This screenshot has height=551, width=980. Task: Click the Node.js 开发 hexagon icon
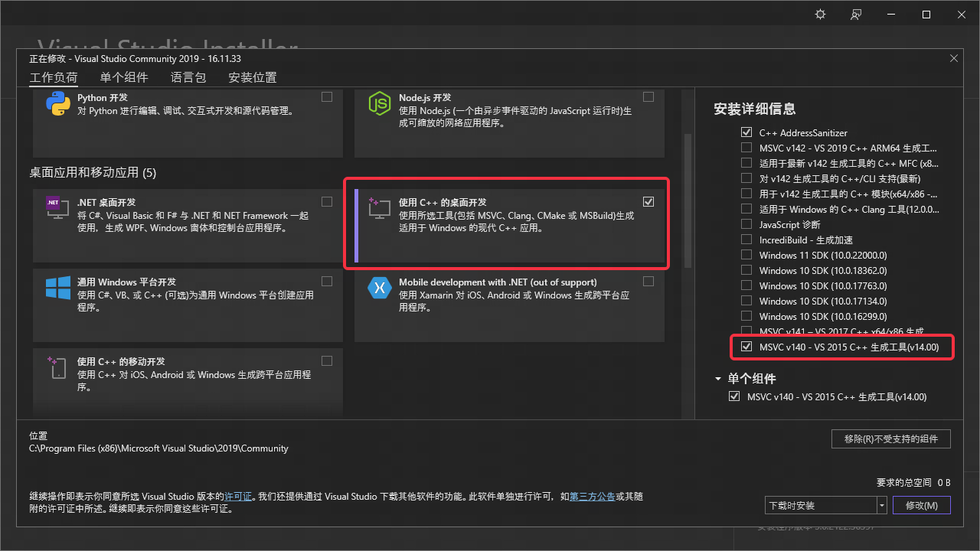pos(380,103)
